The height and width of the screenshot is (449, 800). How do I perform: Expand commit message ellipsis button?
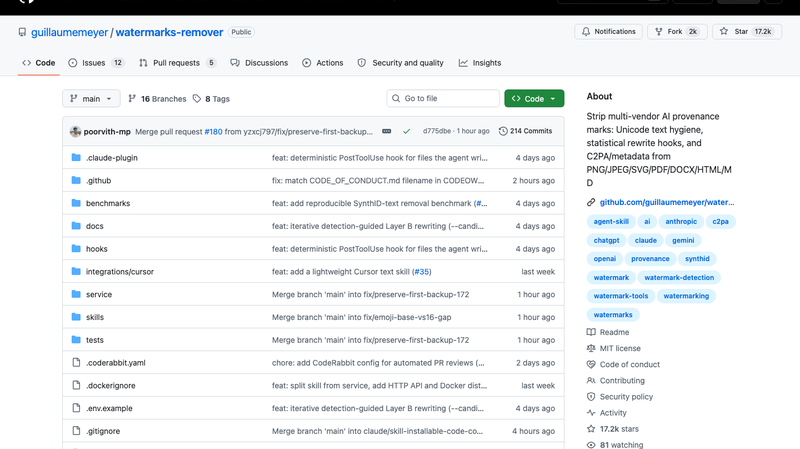tap(387, 131)
